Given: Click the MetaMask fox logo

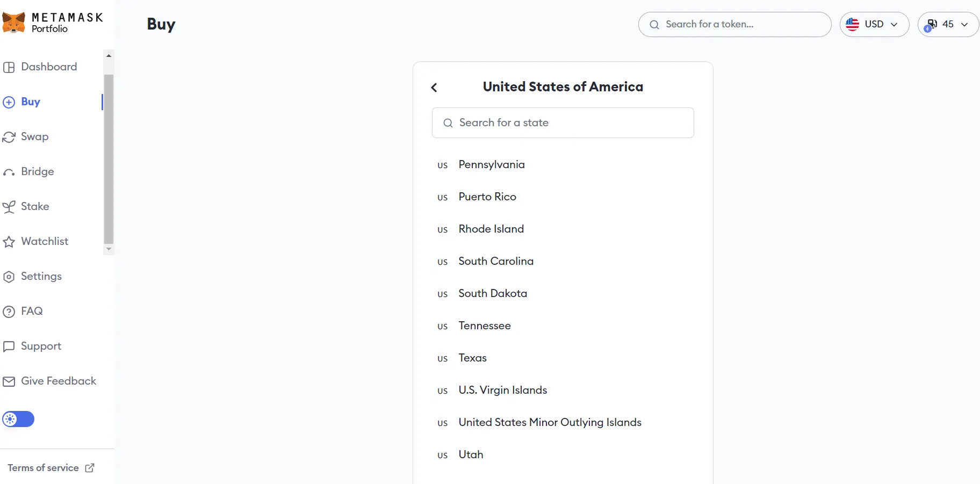Looking at the screenshot, I should pos(14,23).
